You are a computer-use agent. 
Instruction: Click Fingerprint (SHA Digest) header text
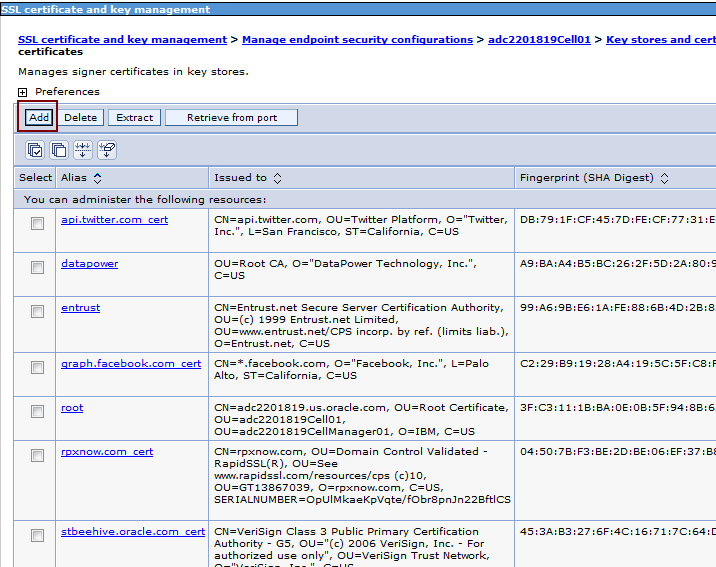click(587, 178)
